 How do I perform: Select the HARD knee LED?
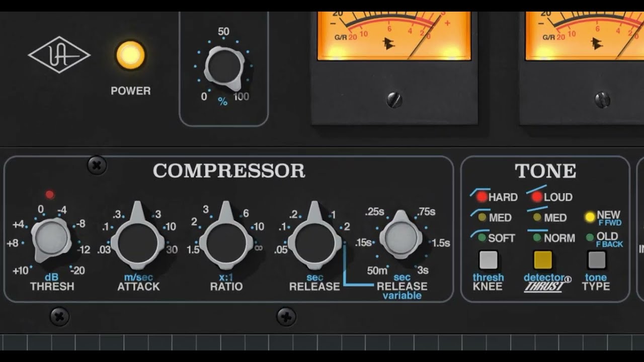point(482,197)
